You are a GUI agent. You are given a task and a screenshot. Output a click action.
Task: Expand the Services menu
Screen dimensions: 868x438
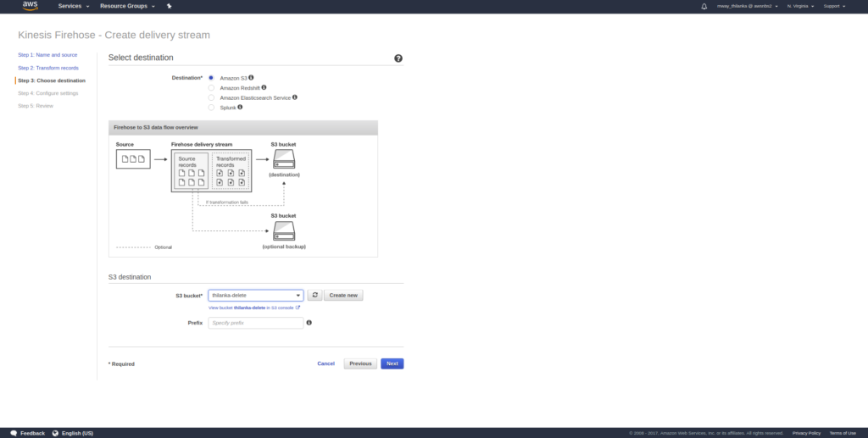(x=74, y=6)
